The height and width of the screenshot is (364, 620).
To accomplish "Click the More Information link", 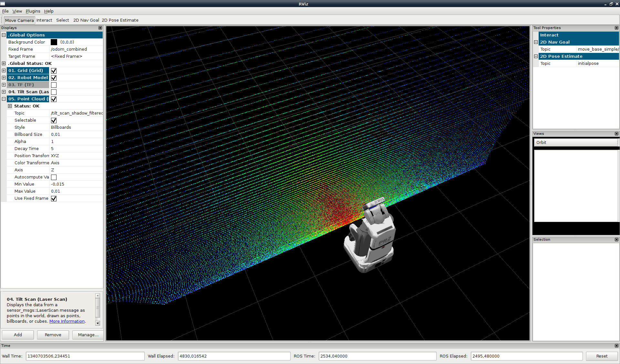I will click(x=63, y=321).
